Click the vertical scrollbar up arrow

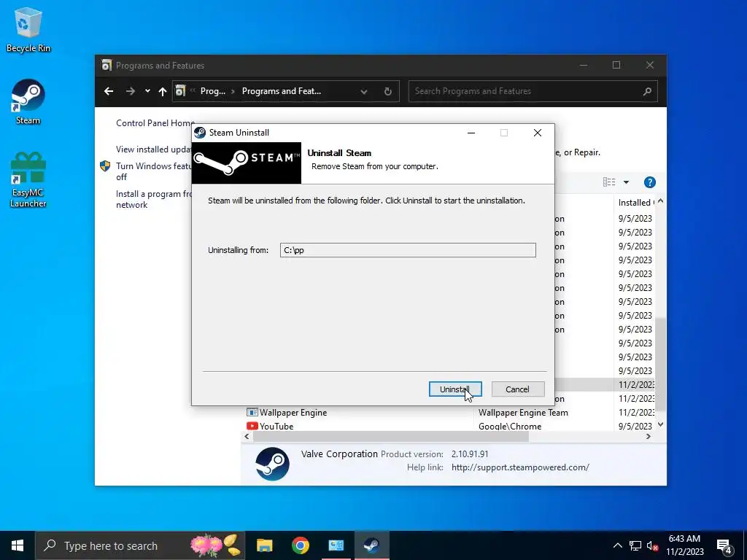point(660,201)
